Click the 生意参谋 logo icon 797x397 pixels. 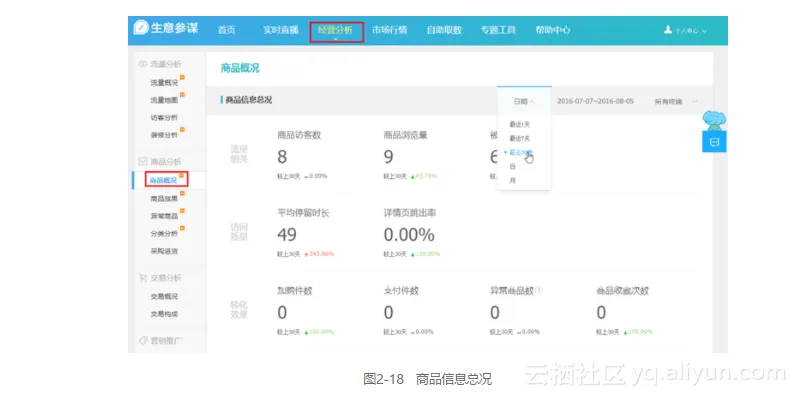point(141,28)
